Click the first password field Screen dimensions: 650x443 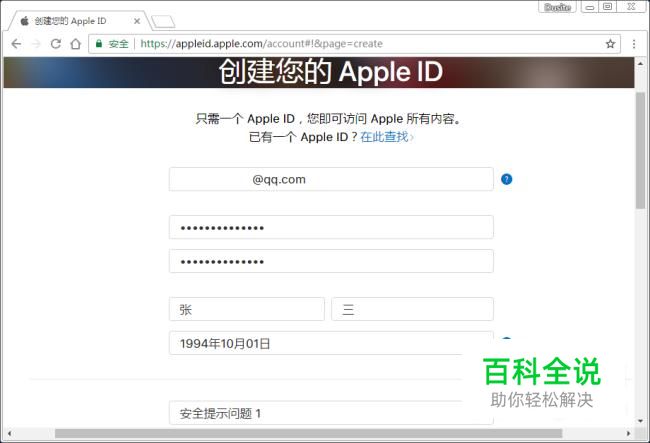click(331, 227)
